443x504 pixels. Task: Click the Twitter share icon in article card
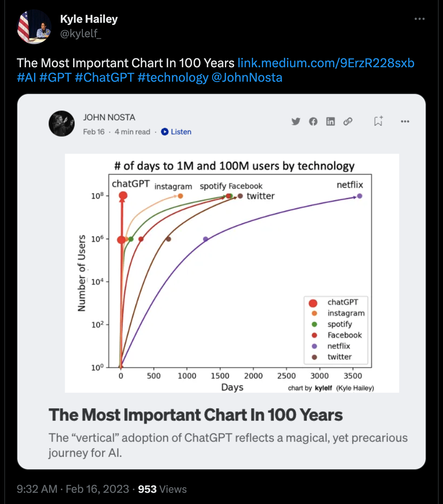296,121
